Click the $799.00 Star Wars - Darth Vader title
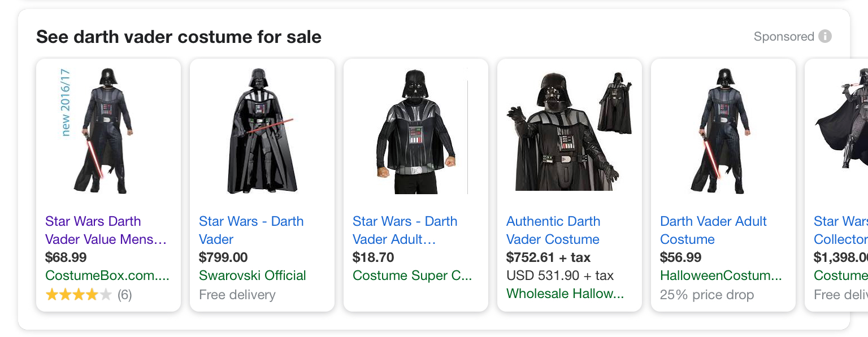Image resolution: width=868 pixels, height=337 pixels. click(251, 230)
